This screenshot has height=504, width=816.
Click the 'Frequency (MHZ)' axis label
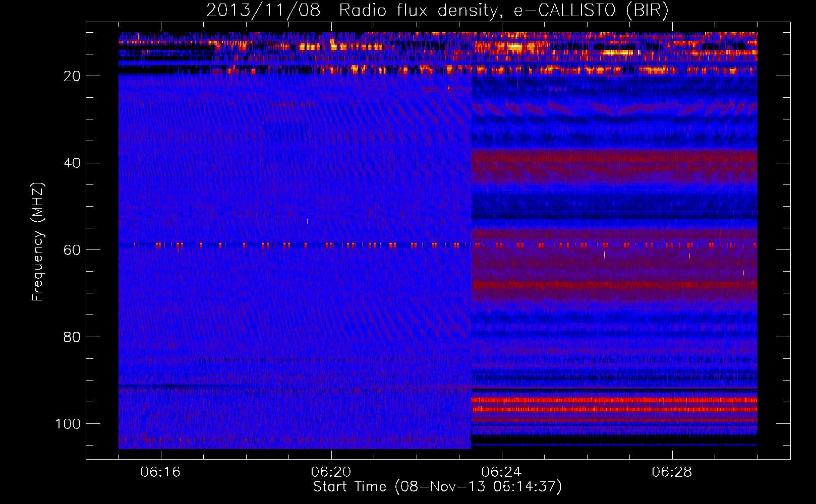[x=38, y=242]
